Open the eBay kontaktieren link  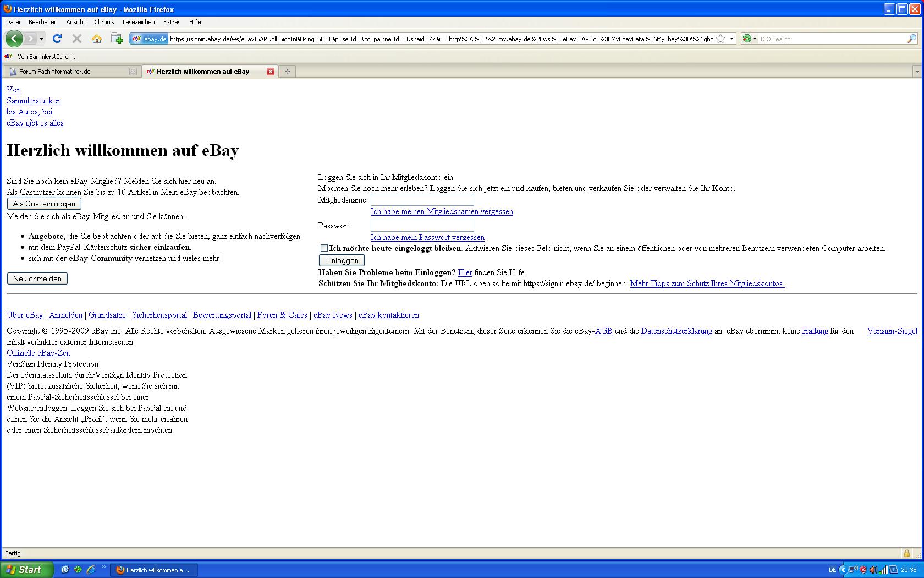389,315
